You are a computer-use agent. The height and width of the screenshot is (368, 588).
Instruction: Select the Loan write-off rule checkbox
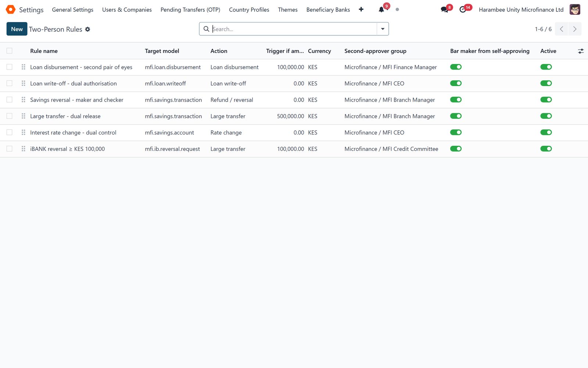10,84
